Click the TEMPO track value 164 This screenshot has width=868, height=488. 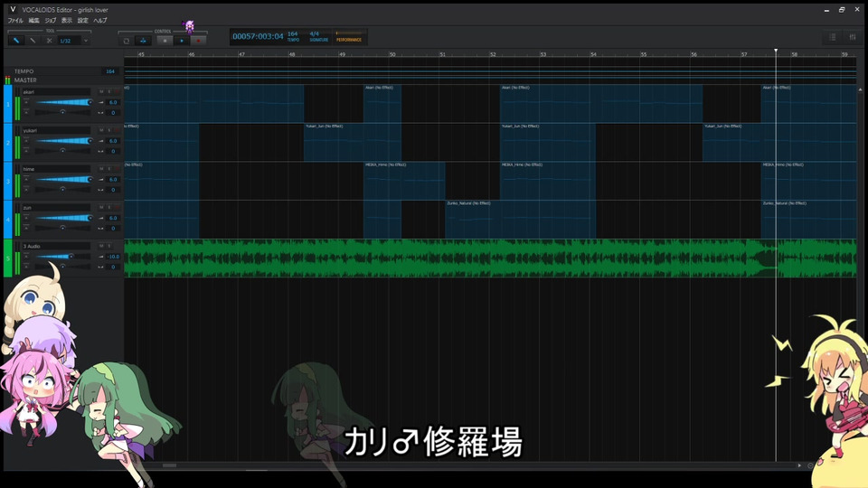point(110,71)
